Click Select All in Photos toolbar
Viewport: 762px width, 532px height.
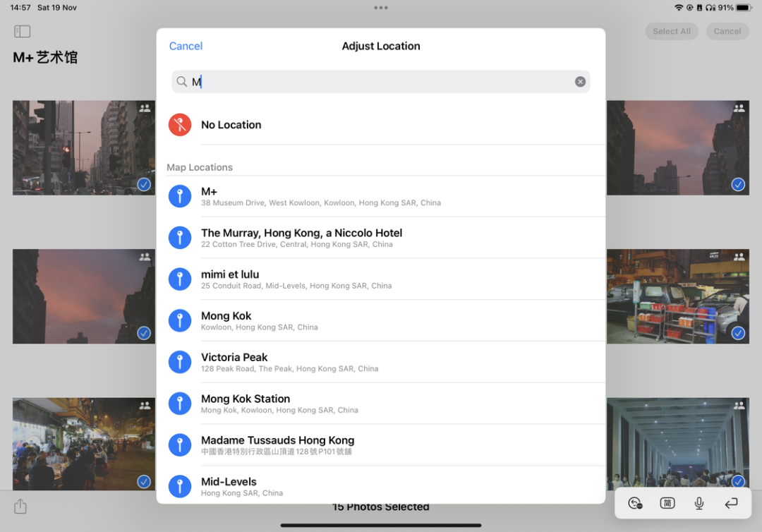[x=672, y=31]
